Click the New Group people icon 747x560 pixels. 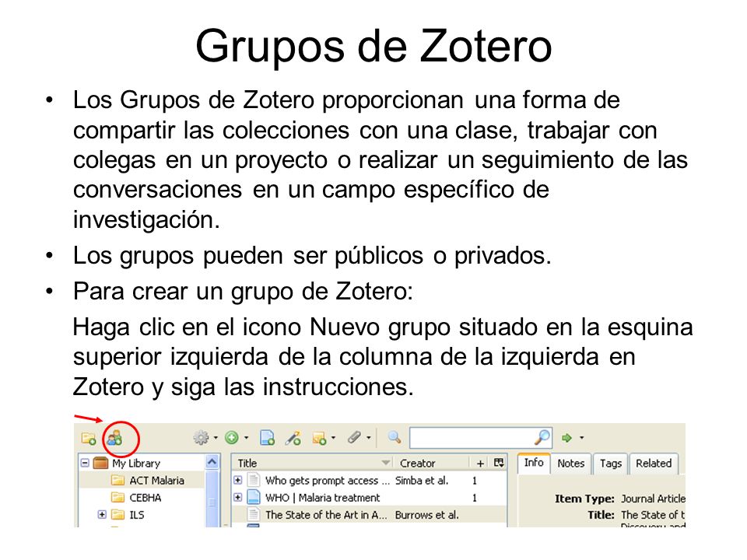click(115, 438)
